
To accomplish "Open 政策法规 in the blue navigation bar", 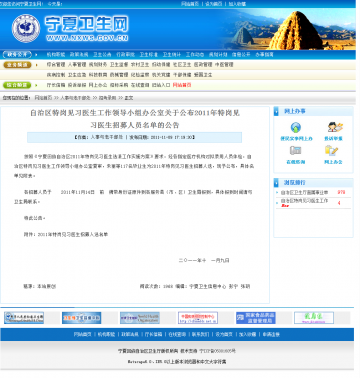I will (79, 54).
